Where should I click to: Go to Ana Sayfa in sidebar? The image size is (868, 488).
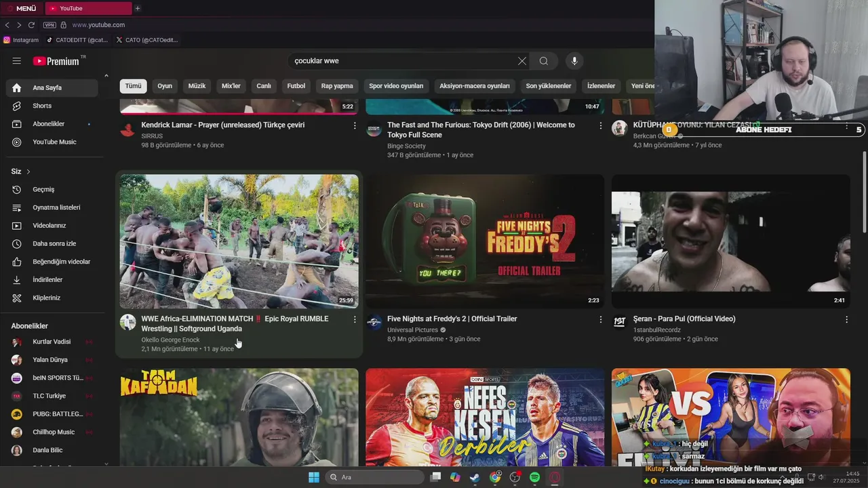[x=52, y=87]
